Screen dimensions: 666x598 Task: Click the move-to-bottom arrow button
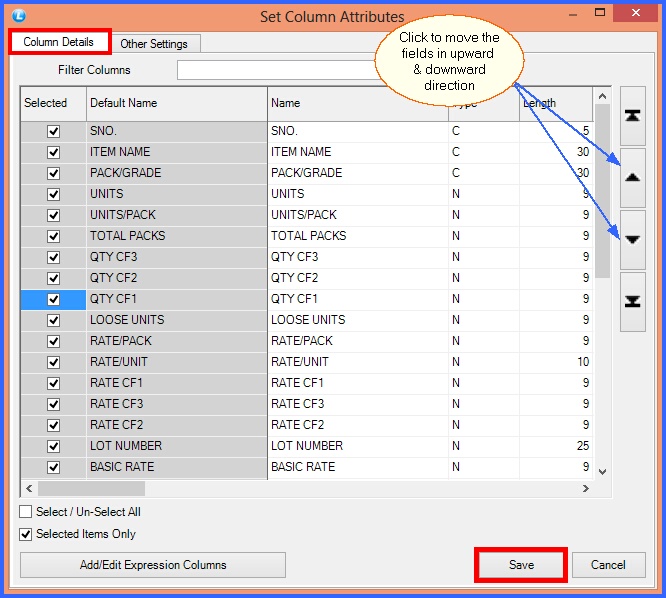pos(632,301)
